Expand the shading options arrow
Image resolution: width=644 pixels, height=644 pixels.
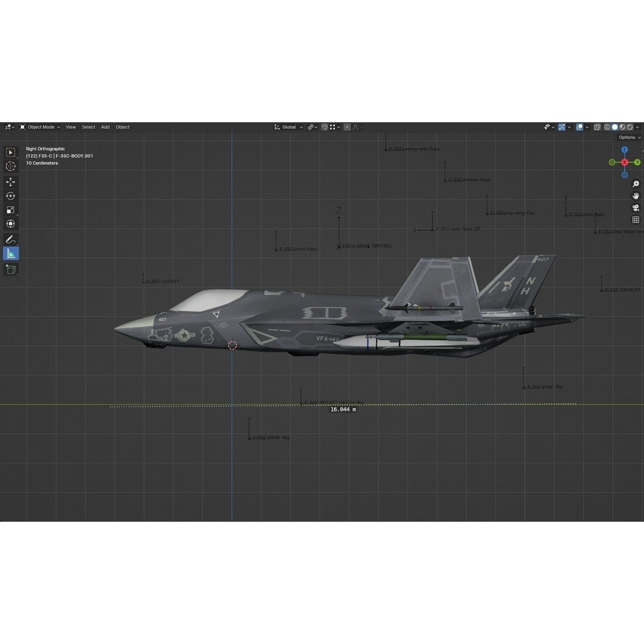[637, 128]
